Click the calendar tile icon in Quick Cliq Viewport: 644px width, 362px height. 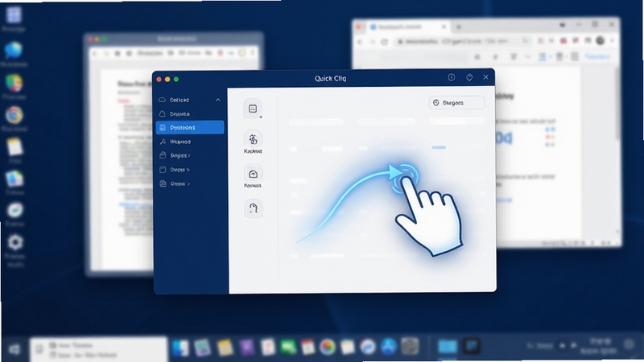[253, 109]
